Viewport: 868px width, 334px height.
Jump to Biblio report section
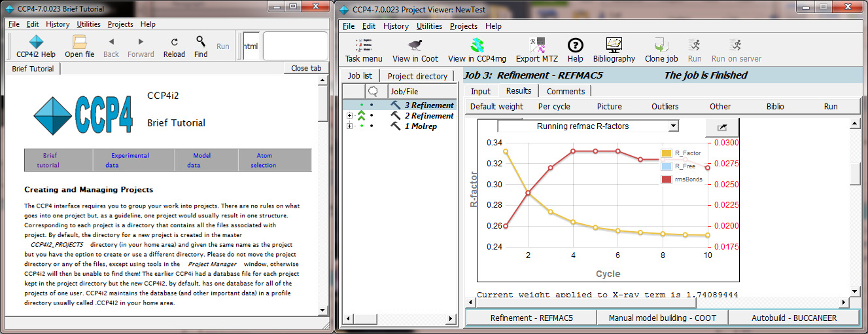[x=775, y=106]
